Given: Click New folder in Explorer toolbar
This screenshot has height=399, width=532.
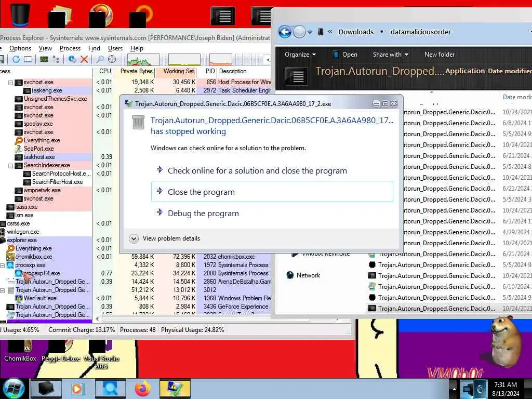Looking at the screenshot, I should (x=440, y=54).
